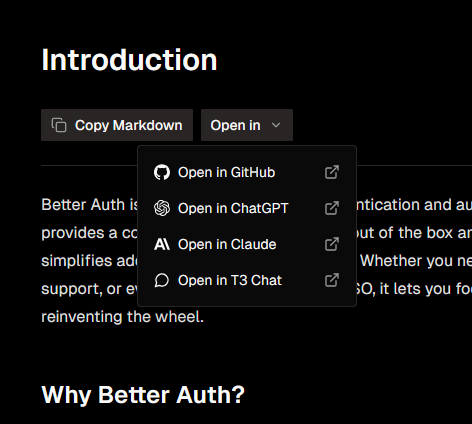Click the text 'reinventing the wheel.'
Screen dimensions: 472x424
[122, 317]
